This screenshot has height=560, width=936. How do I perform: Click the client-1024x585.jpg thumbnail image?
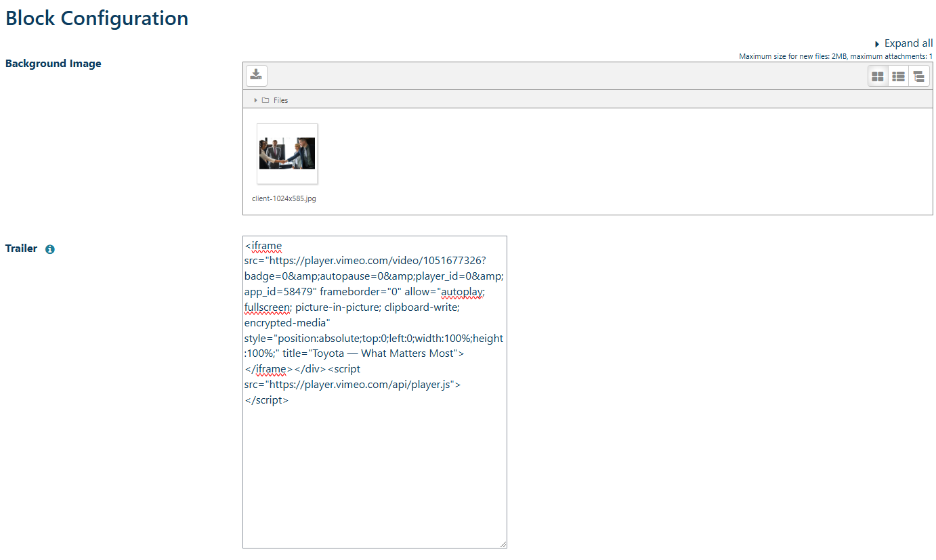pyautogui.click(x=287, y=154)
